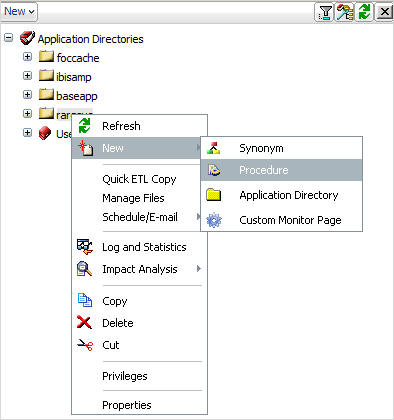This screenshot has width=394, height=420.
Task: Click the Application Directory yellow folder icon
Action: pos(214,195)
